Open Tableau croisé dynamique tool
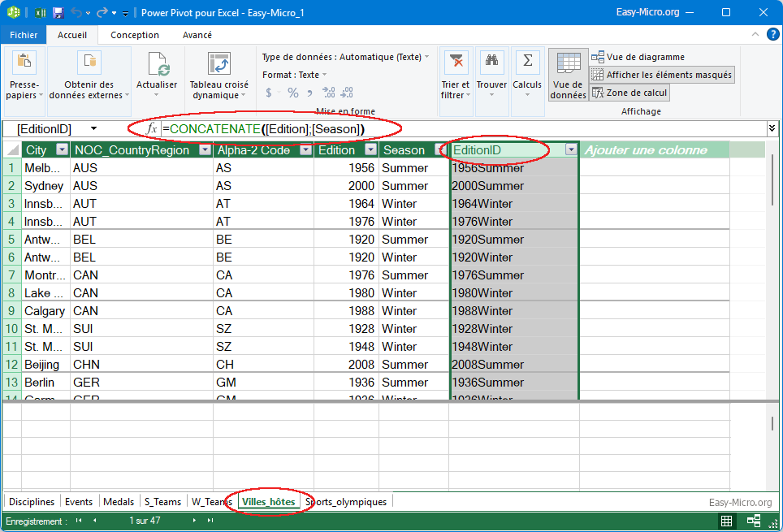Viewport: 783px width, 532px height. (218, 65)
